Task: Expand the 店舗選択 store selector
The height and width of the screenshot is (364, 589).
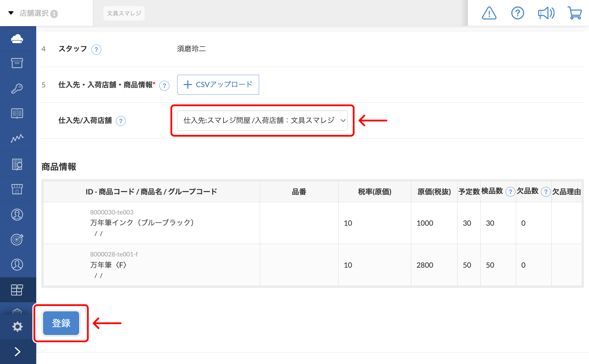Action: pyautogui.click(x=34, y=13)
